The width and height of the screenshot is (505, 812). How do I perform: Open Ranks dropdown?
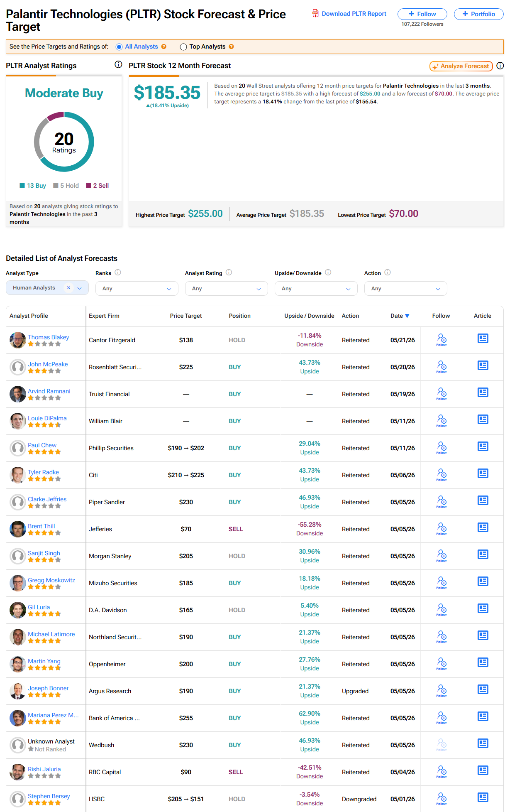pyautogui.click(x=137, y=288)
